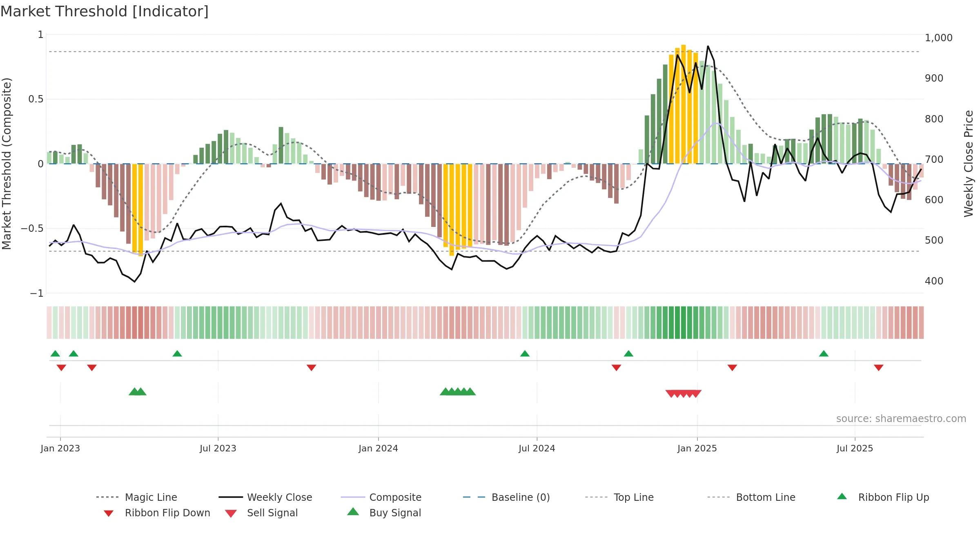Image resolution: width=980 pixels, height=551 pixels.
Task: Click the −0.5 tick on the left axis
Action: coord(32,229)
